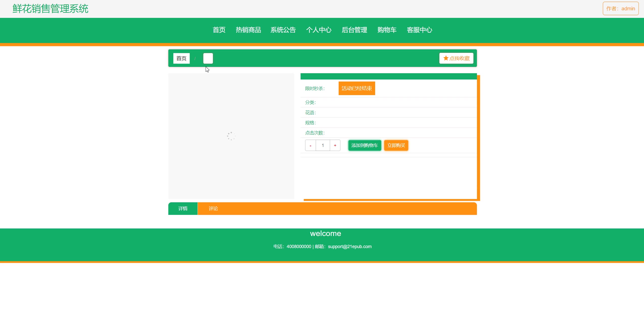The image size is (644, 314).
Task: Select the 详情 details tab
Action: (x=183, y=209)
